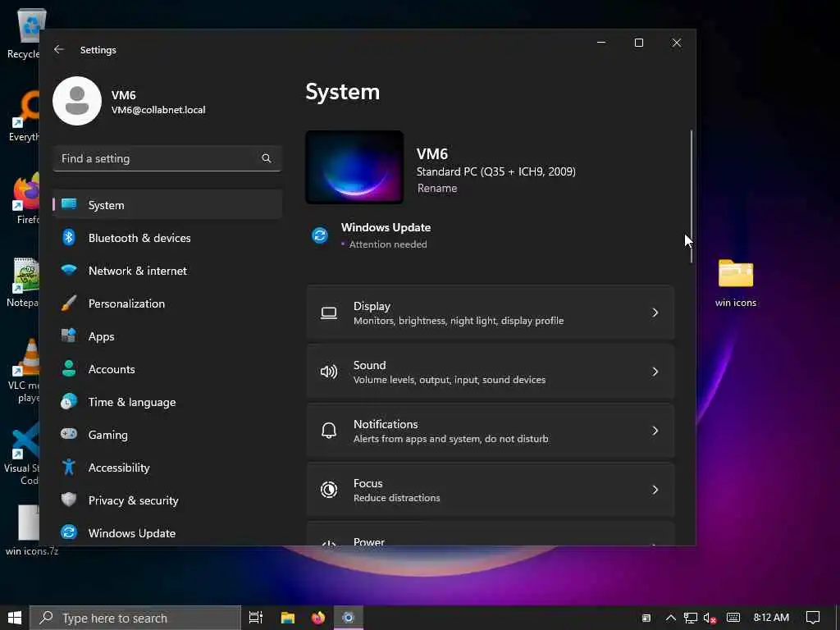Viewport: 840px width, 630px height.
Task: Open the Notifications settings card
Action: (491, 431)
